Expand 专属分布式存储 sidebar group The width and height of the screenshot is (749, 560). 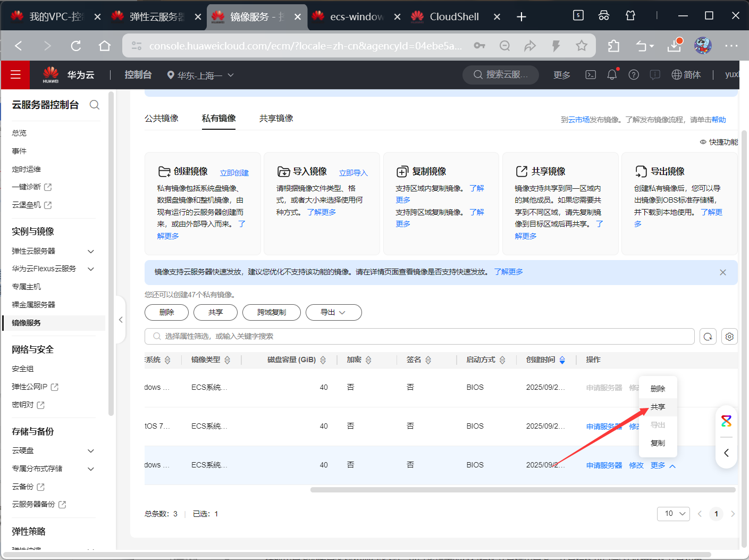pos(91,469)
